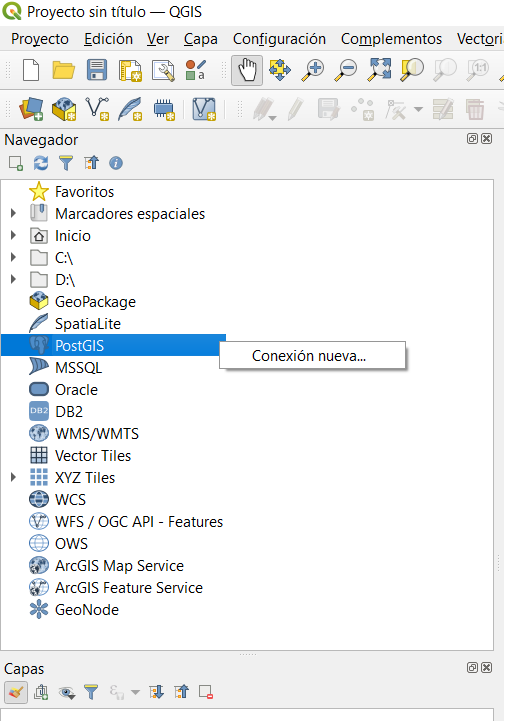Create a new project with blank page icon
Viewport: 505px width, 721px height.
click(x=31, y=70)
